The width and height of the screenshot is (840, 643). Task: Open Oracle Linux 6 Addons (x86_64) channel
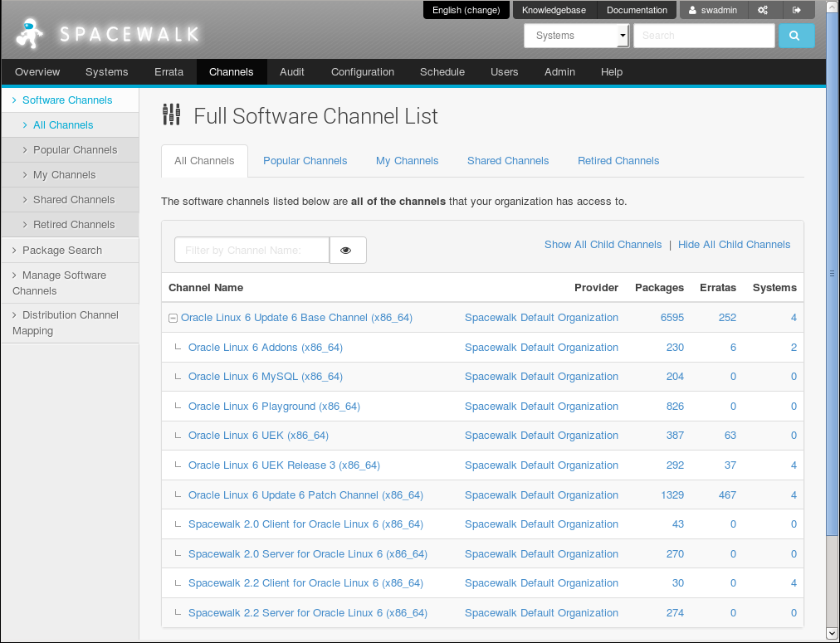(x=265, y=348)
